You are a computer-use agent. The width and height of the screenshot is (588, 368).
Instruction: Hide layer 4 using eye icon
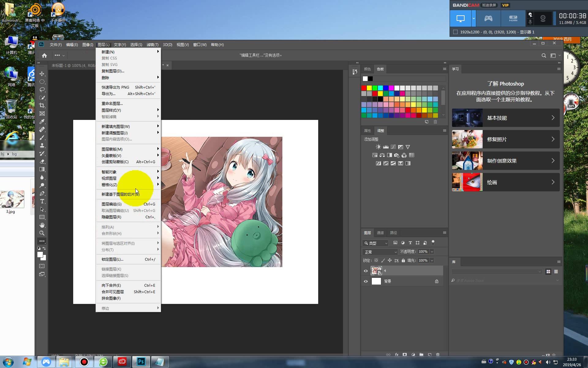tap(366, 271)
